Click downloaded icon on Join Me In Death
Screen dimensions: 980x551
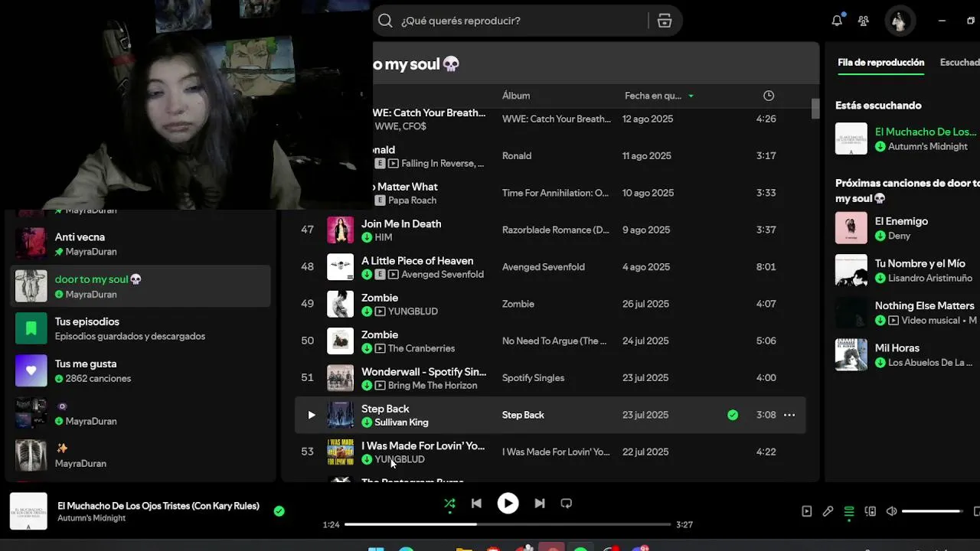coord(367,237)
